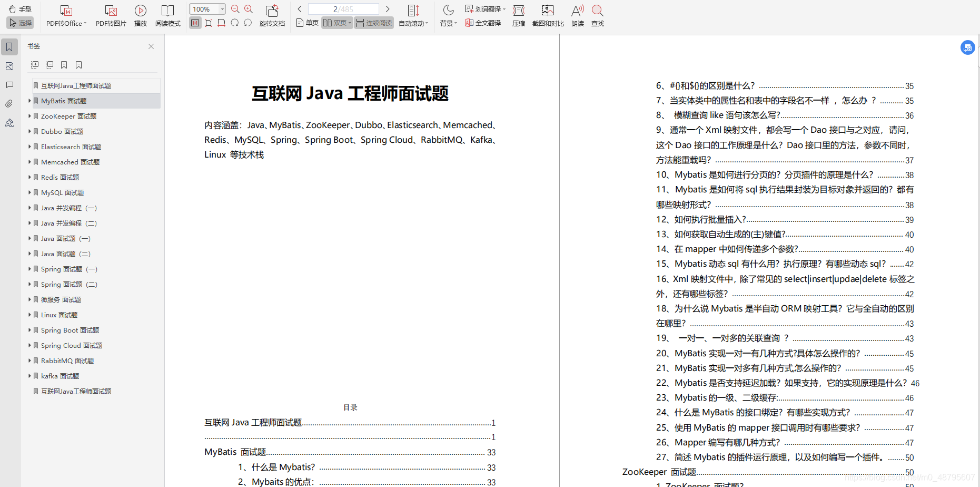Select the Memcached 面试题 bookmark
The image size is (980, 487).
[70, 162]
